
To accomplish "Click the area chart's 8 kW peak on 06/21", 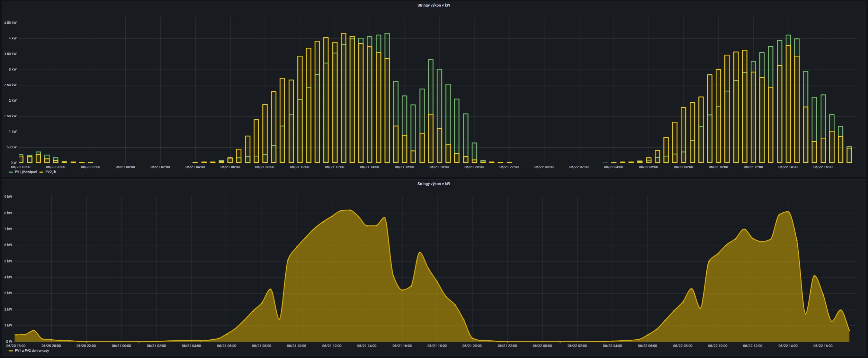I will tap(349, 210).
